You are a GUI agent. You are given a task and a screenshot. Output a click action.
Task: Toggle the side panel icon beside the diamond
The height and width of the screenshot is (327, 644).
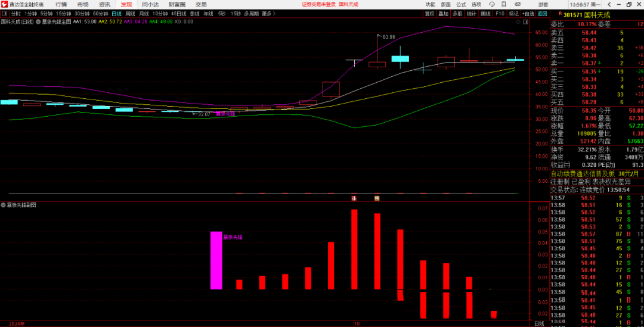point(525,21)
